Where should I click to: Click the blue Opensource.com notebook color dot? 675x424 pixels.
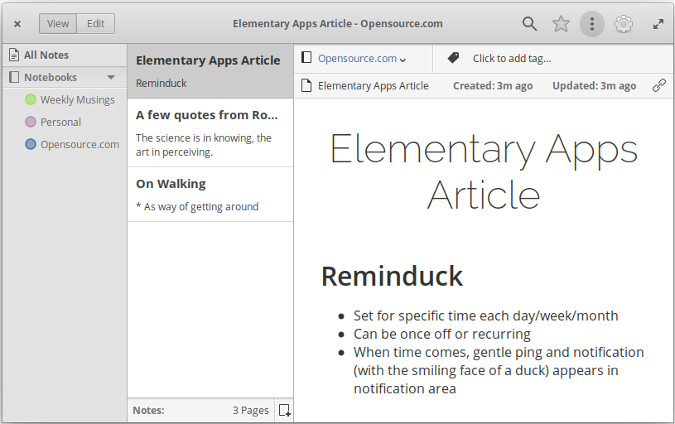31,144
